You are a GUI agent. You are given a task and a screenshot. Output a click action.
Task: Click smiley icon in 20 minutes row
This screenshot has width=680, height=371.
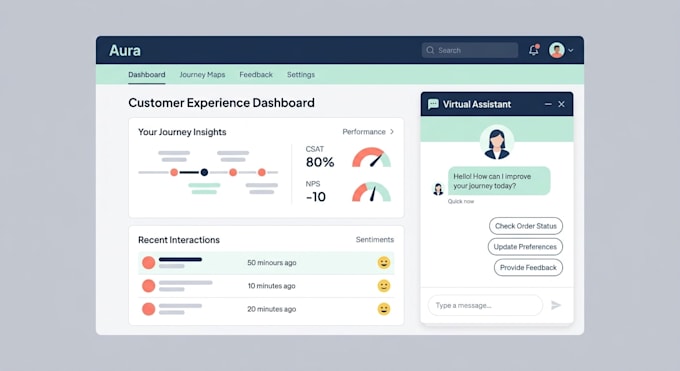pos(384,309)
